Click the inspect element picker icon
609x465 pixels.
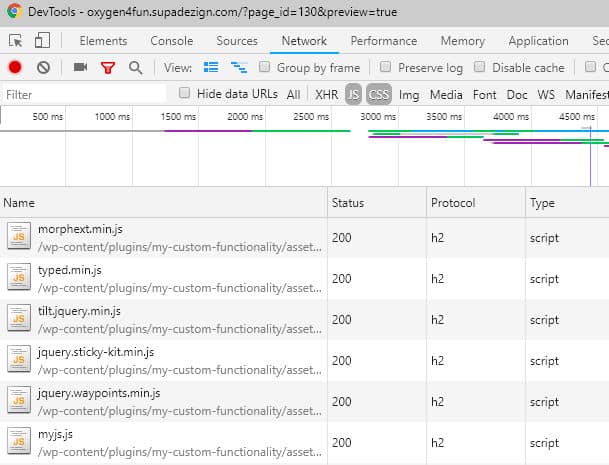tap(16, 41)
